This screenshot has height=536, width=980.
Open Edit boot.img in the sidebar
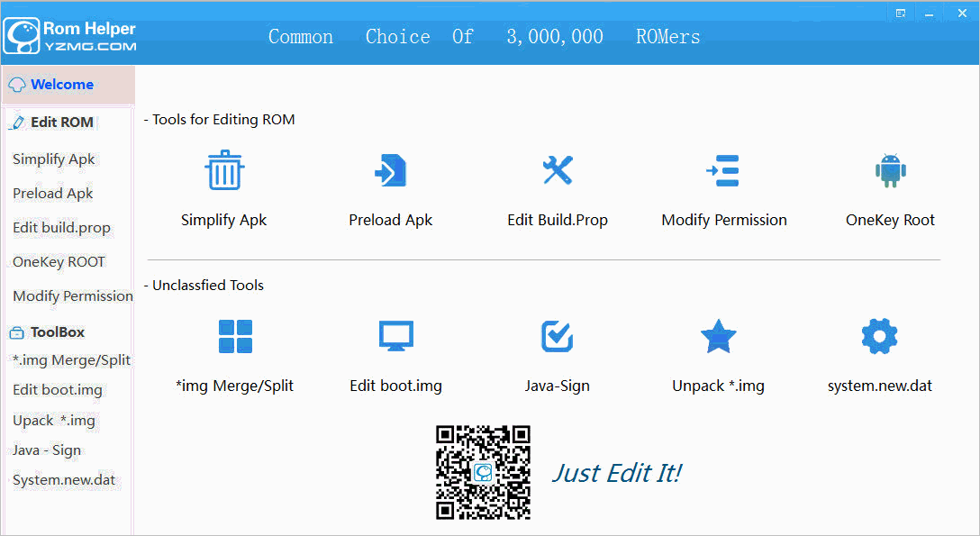point(58,390)
